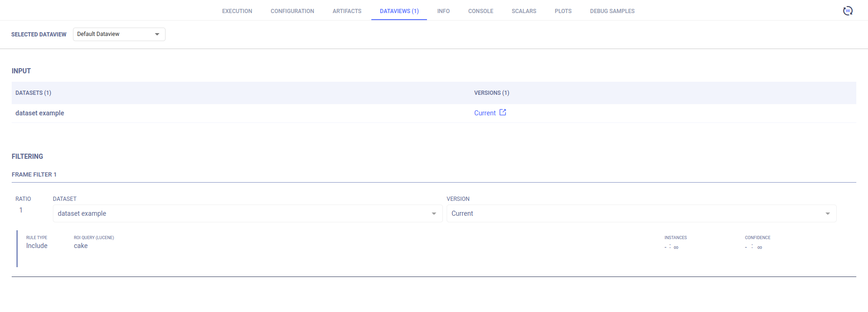Select the dataset example row in Input table
Screen dimensions: 868x312
click(40, 113)
